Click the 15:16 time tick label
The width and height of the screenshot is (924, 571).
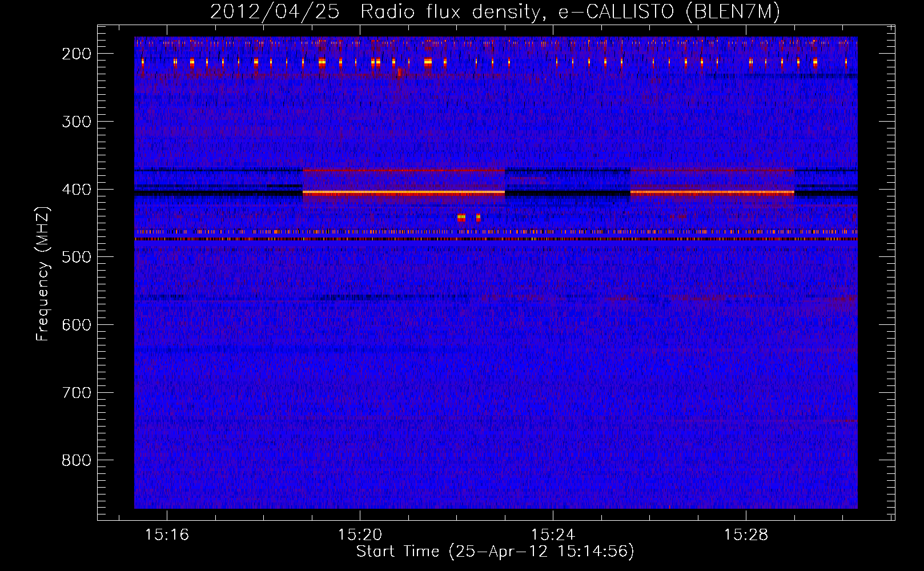tap(167, 535)
